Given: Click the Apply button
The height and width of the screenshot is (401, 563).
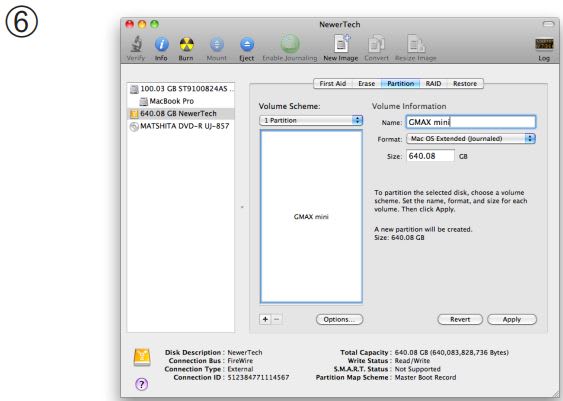Looking at the screenshot, I should 512,320.
